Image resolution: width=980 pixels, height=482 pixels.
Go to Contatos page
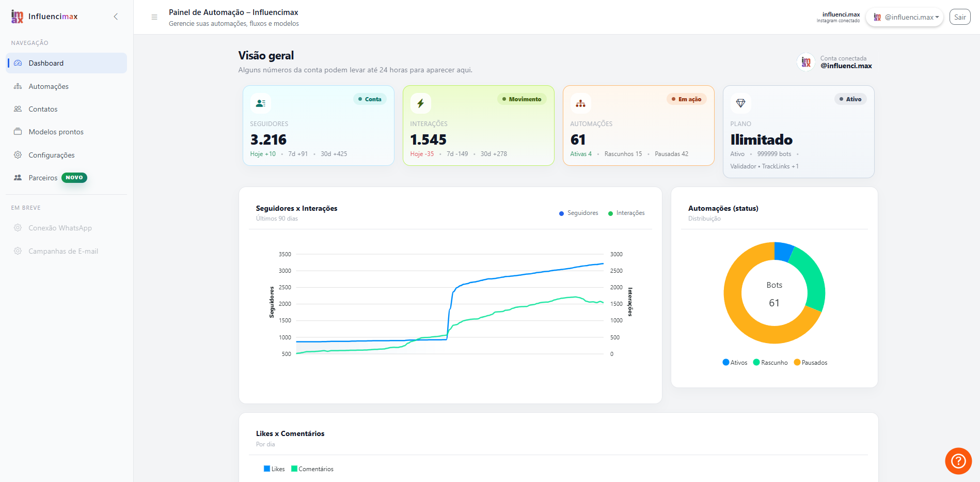point(66,109)
